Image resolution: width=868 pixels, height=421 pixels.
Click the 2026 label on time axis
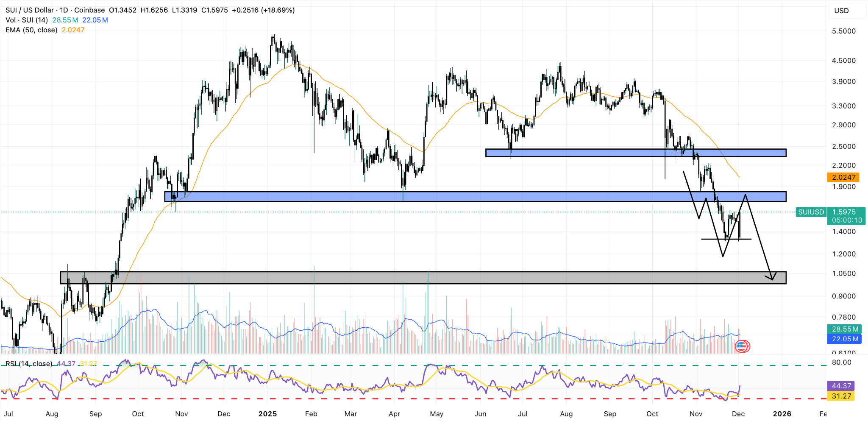pyautogui.click(x=782, y=414)
